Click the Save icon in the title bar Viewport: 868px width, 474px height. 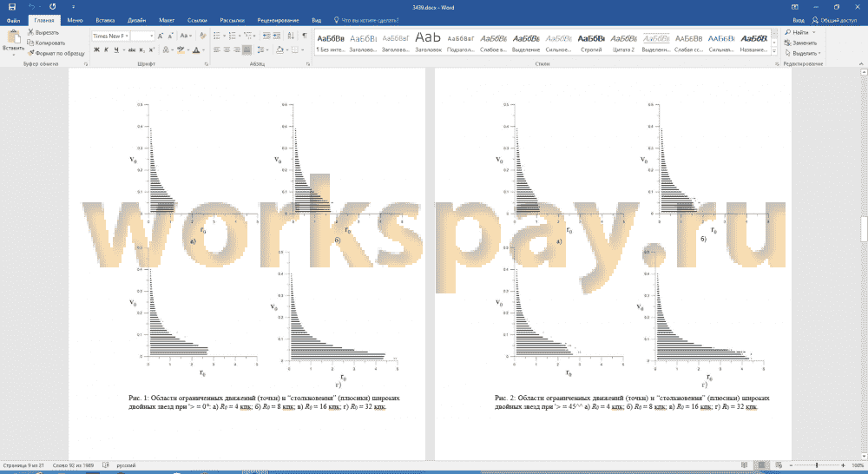(11, 7)
